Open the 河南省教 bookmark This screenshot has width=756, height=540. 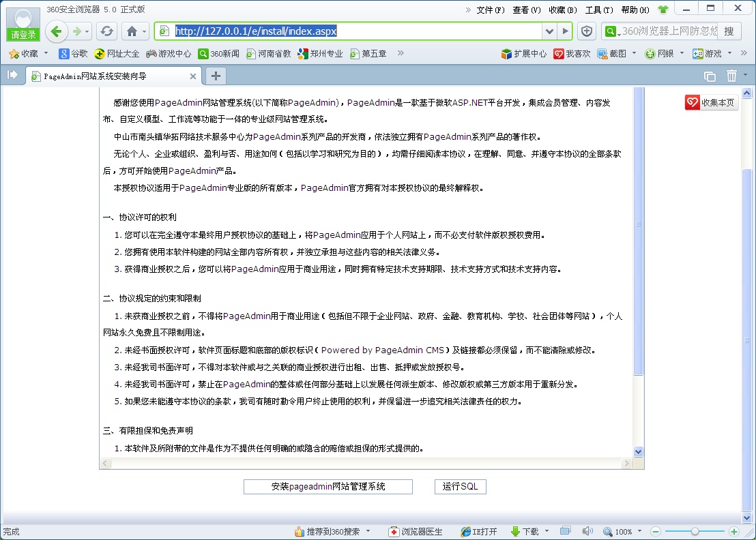point(269,53)
